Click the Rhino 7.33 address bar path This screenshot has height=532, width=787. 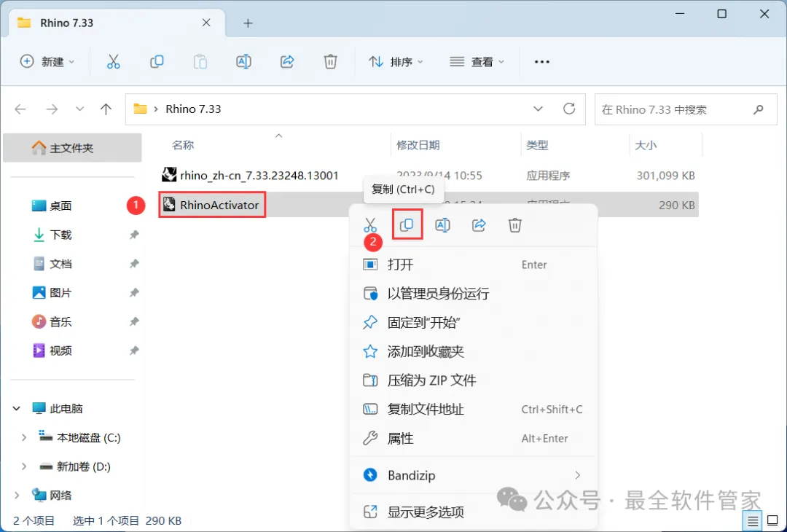(x=193, y=109)
